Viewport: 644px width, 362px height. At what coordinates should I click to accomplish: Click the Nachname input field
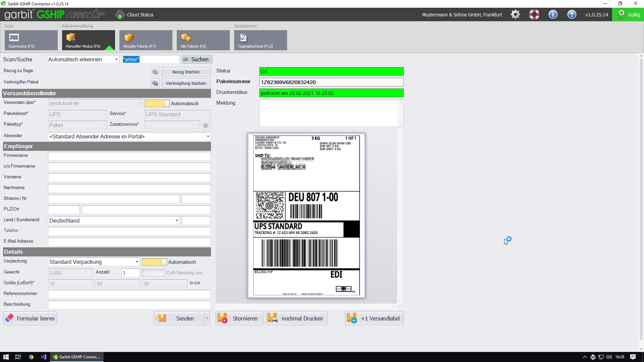pyautogui.click(x=129, y=188)
